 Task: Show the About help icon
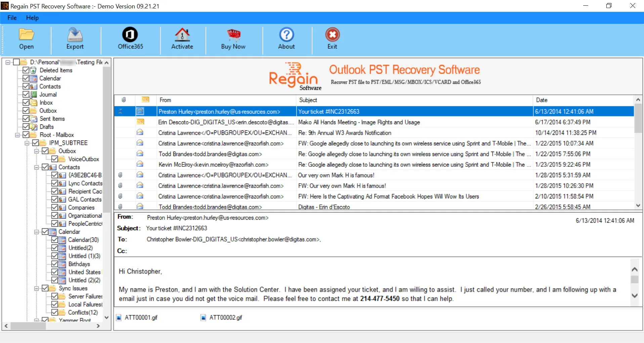(x=286, y=34)
